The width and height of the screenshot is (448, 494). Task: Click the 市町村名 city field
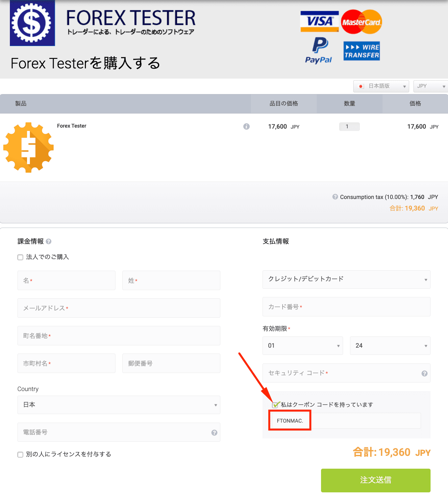pyautogui.click(x=66, y=363)
